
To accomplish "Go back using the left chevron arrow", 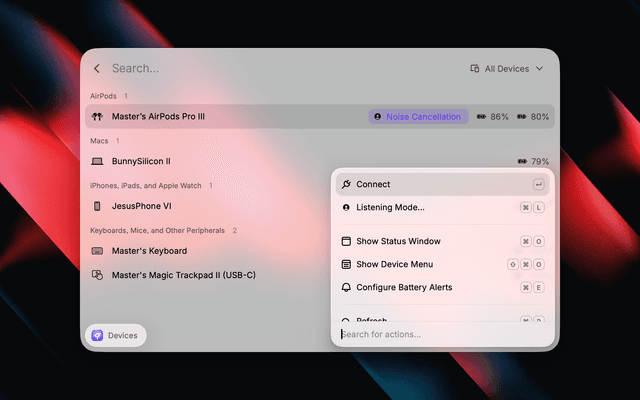I will coord(97,69).
